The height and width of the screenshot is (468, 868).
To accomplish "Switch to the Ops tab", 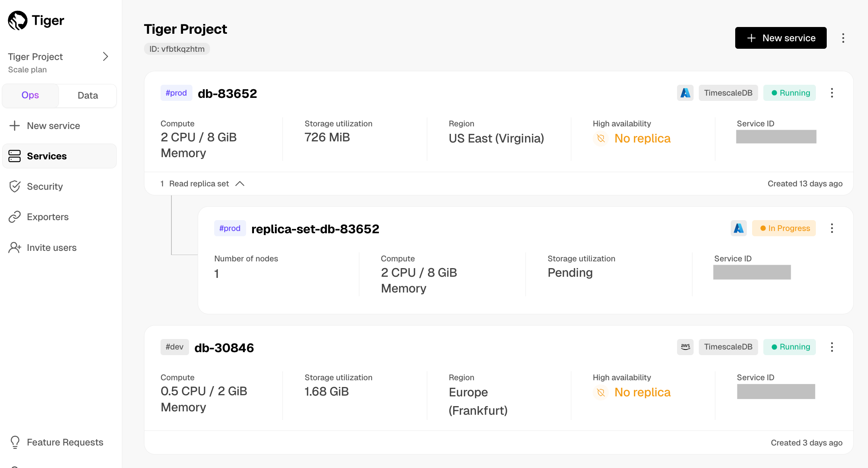I will (x=30, y=95).
